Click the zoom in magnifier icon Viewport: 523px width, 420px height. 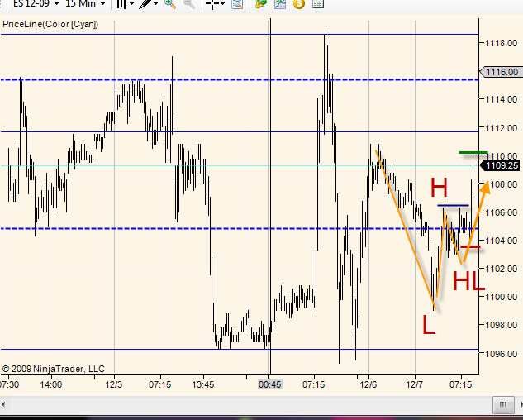(170, 3)
